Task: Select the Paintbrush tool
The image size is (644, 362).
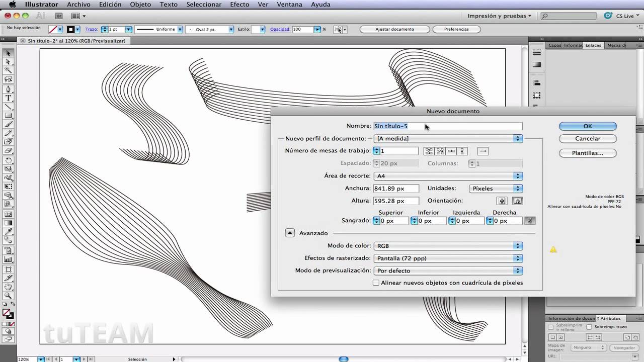Action: click(x=8, y=124)
